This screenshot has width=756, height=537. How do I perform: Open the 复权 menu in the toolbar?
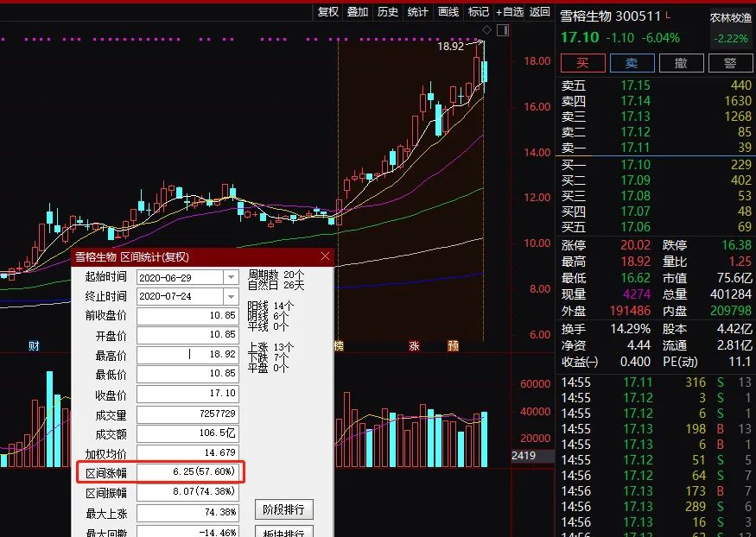[328, 11]
